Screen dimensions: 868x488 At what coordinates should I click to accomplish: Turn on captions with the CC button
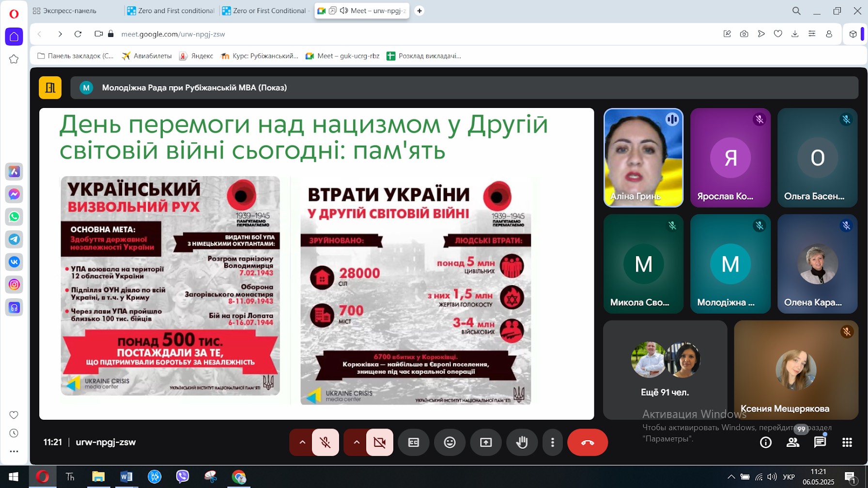(413, 442)
